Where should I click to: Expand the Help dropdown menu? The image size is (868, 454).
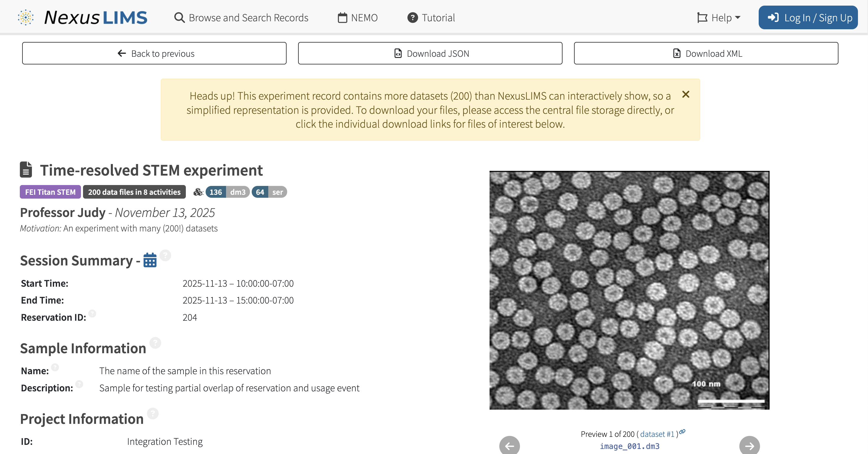click(719, 17)
